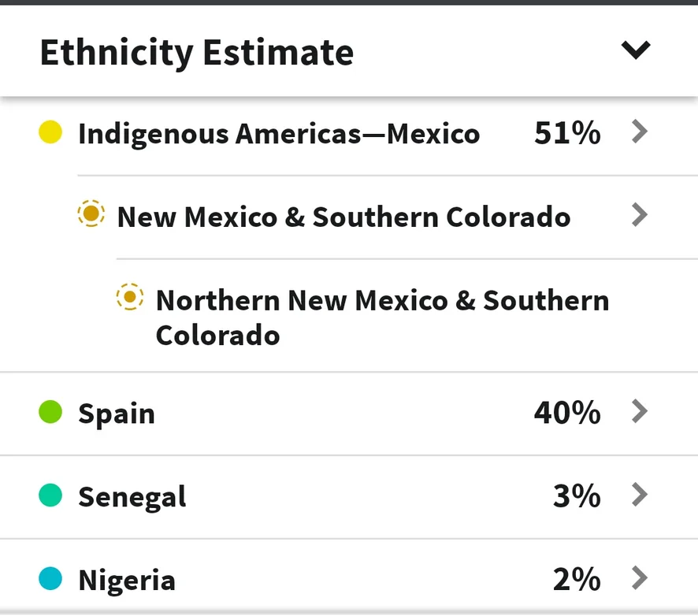Screen dimensions: 698x616
Task: Expand arrow next to 51% estimate
Action: point(639,132)
